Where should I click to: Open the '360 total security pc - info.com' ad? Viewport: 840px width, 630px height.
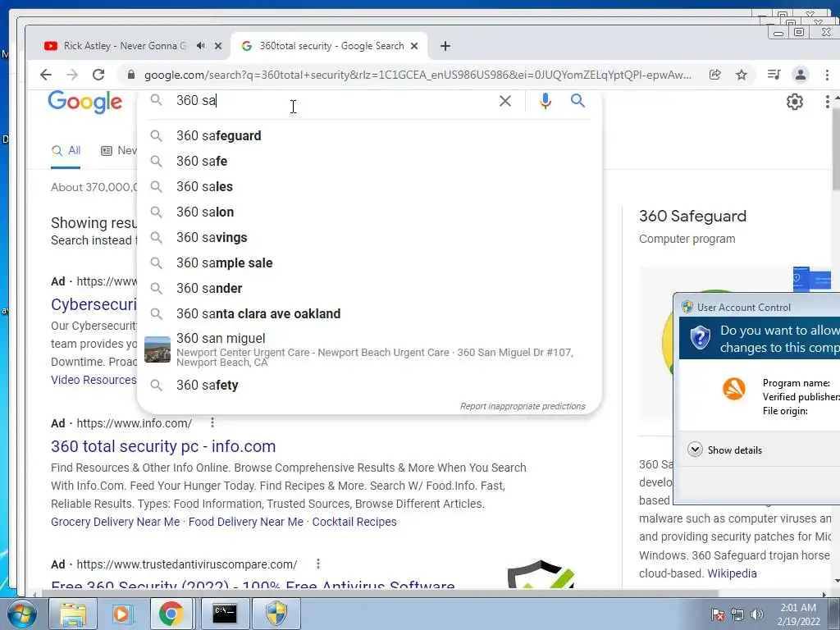[163, 446]
